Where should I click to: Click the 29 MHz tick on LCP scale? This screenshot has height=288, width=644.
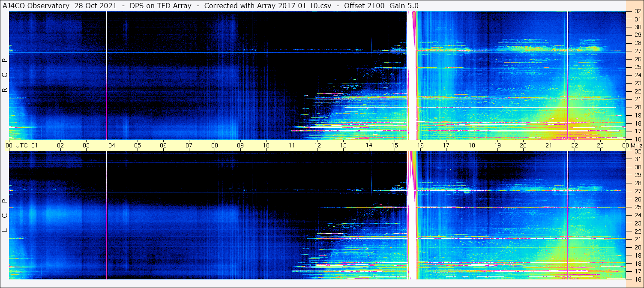638,175
